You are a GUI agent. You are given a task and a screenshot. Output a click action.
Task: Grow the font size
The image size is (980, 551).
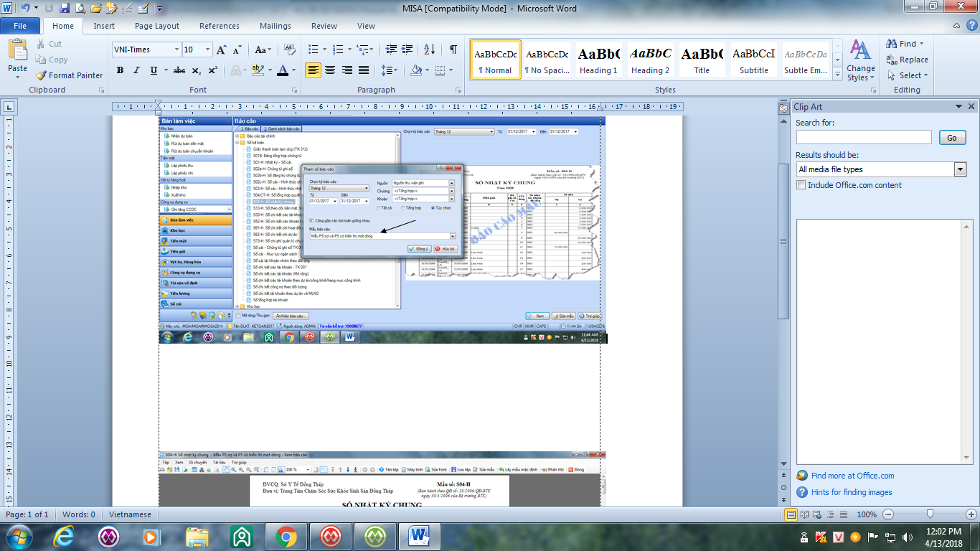coord(222,50)
